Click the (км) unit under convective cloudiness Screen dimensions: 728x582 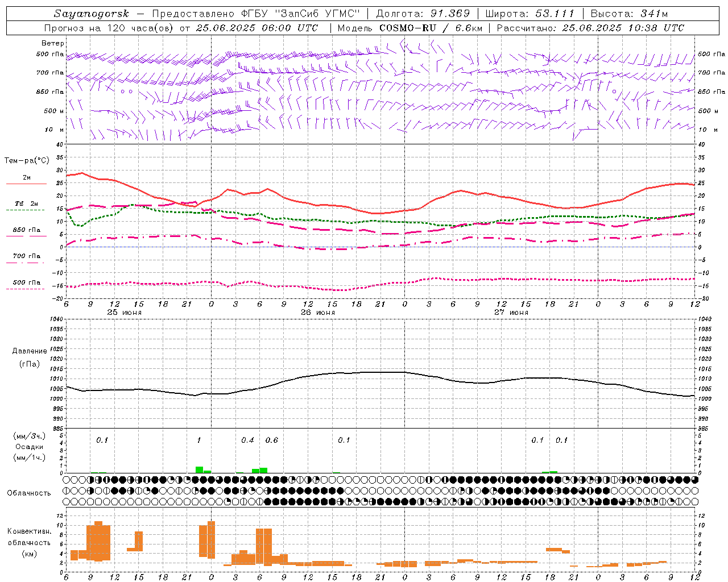[x=29, y=554]
